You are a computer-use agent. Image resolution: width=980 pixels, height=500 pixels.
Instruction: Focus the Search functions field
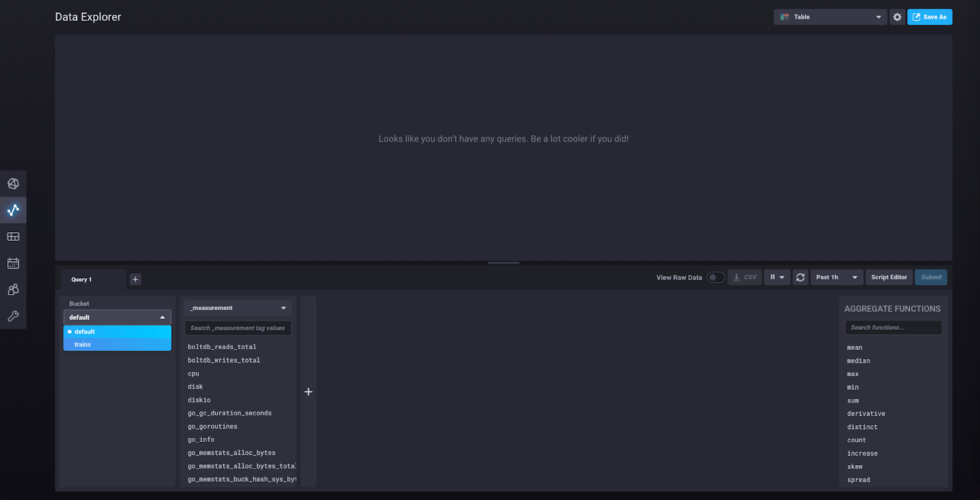click(x=894, y=327)
